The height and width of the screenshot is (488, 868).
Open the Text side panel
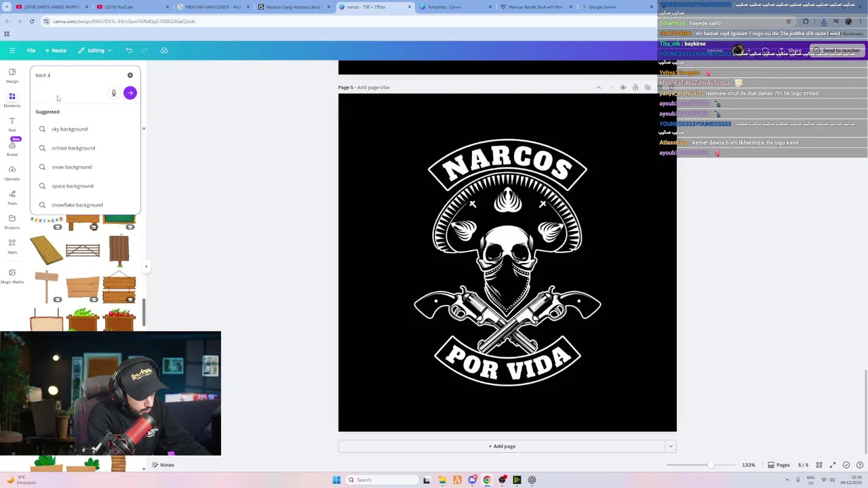click(12, 124)
